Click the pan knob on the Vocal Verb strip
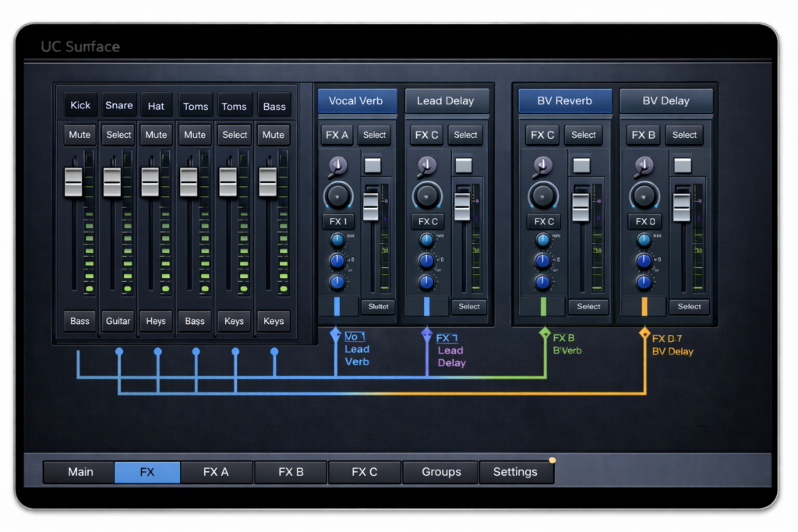This screenshot has width=798, height=532. (x=338, y=165)
